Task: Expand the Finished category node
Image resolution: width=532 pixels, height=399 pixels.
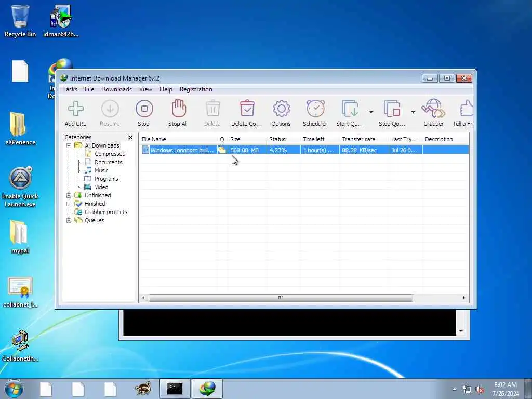Action: tap(69, 204)
